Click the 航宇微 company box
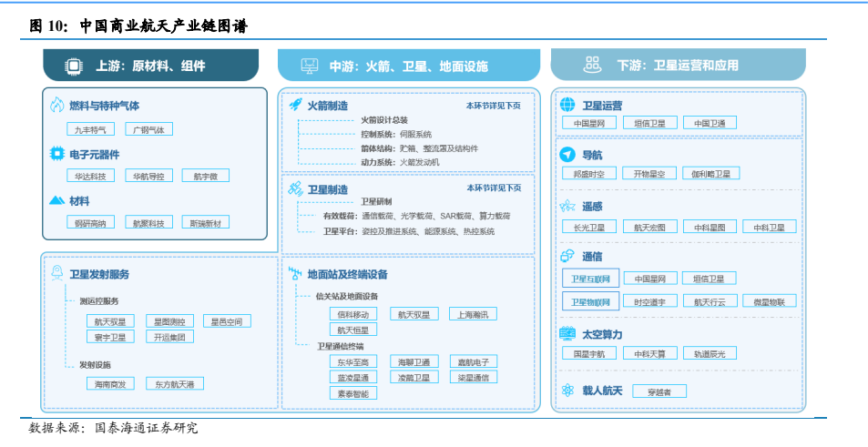 (x=205, y=176)
